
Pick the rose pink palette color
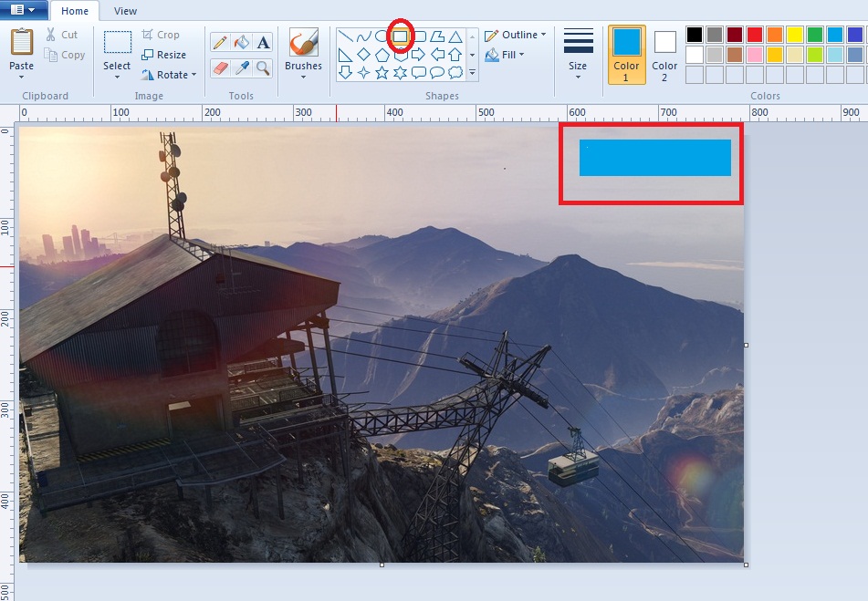click(755, 55)
